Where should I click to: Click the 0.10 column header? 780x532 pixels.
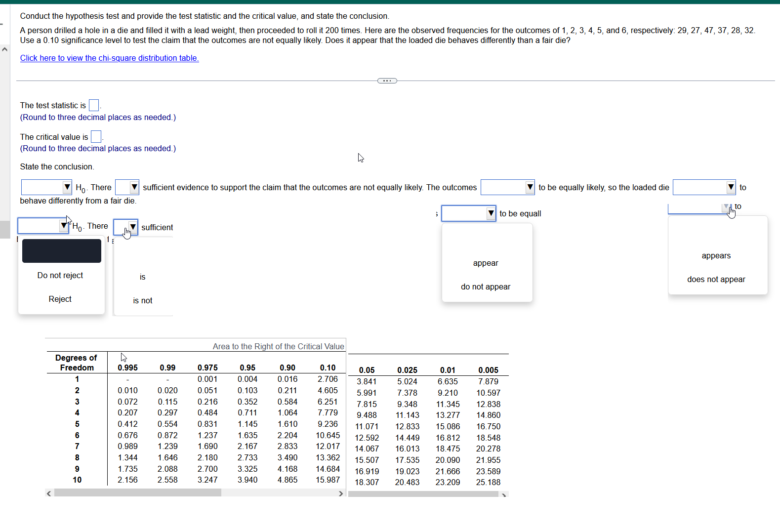click(x=328, y=368)
